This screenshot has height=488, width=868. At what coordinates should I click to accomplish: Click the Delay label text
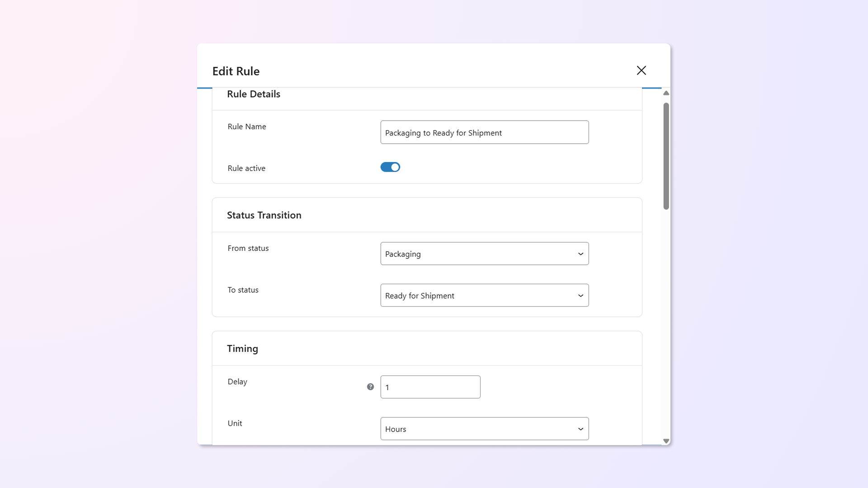(237, 381)
